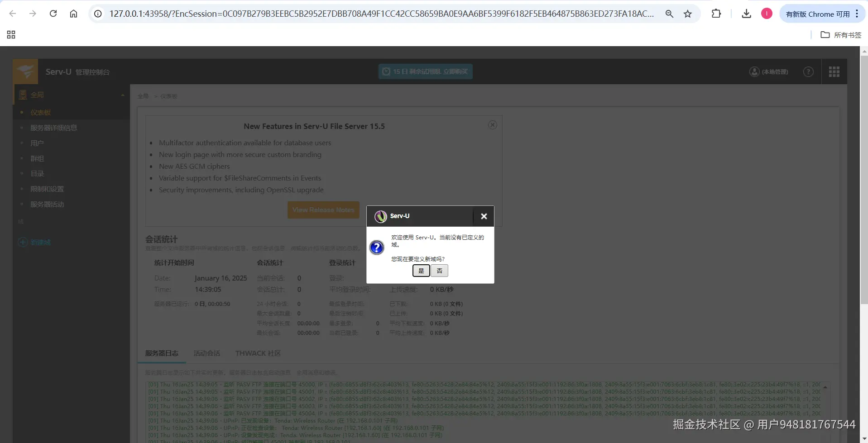Go to the browser home page
868x443 pixels.
pos(73,14)
